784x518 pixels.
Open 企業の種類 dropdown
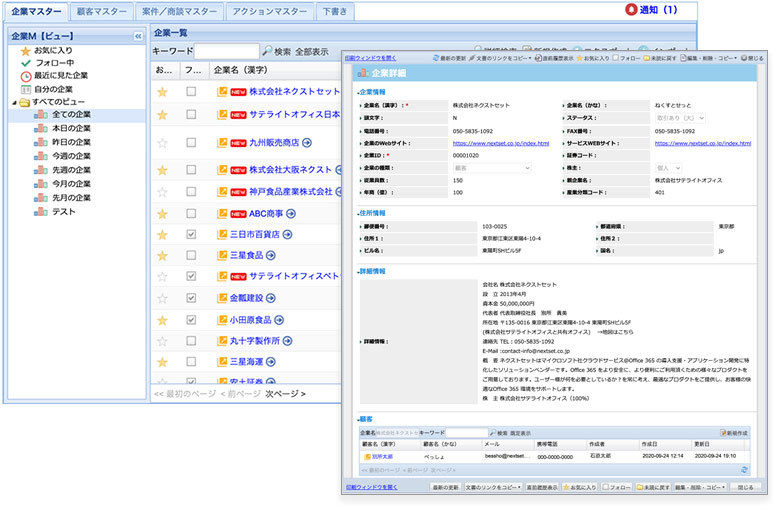point(492,168)
